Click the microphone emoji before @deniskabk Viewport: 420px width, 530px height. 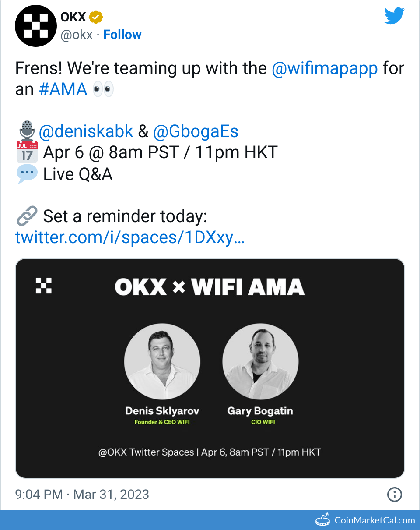click(27, 131)
